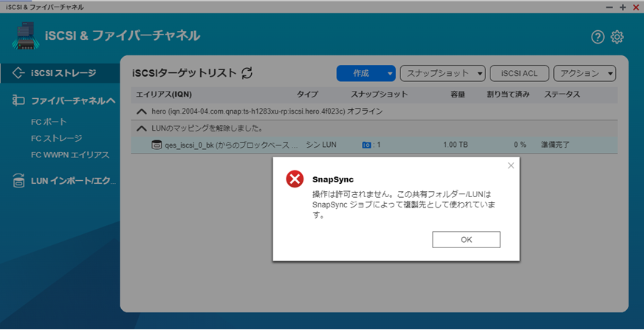Image resolution: width=644 pixels, height=330 pixels.
Task: Open FC ポート in the sidebar
Action: (49, 122)
